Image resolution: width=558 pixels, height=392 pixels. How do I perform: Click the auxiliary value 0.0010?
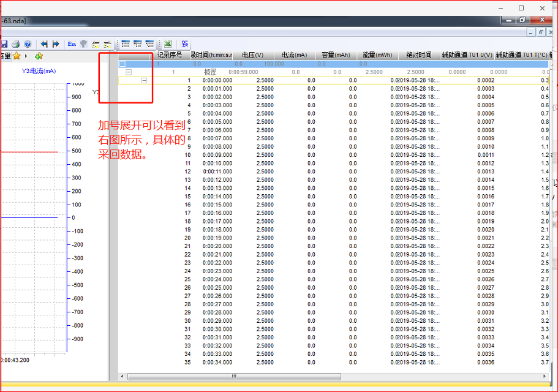pyautogui.click(x=486, y=146)
